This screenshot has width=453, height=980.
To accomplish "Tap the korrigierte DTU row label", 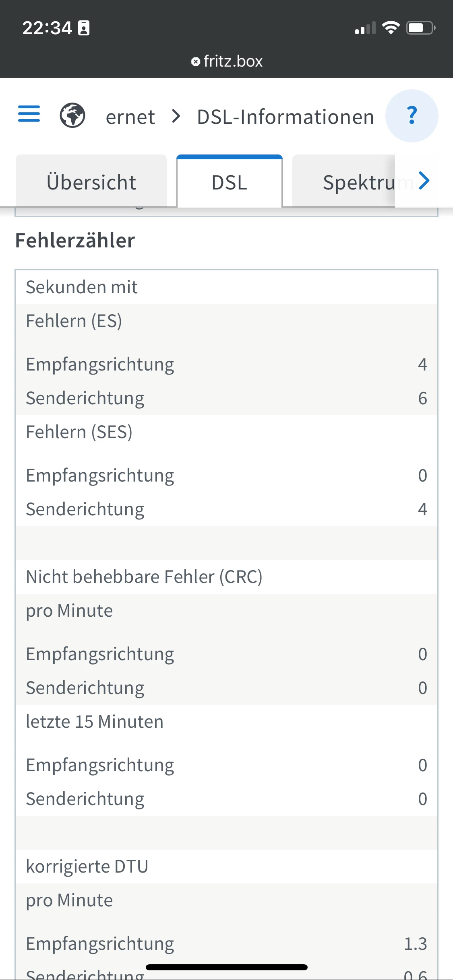I will (87, 866).
